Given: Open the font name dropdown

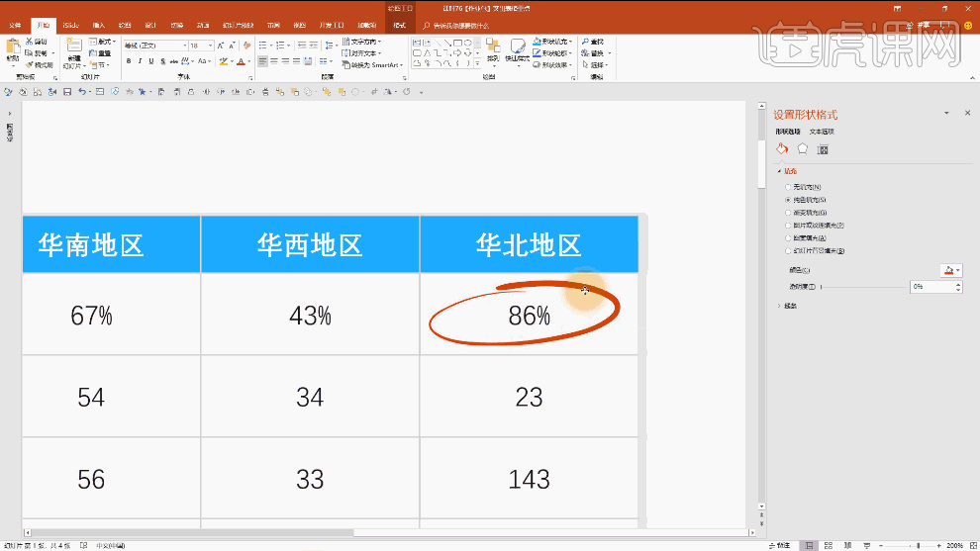Looking at the screenshot, I should click(184, 46).
